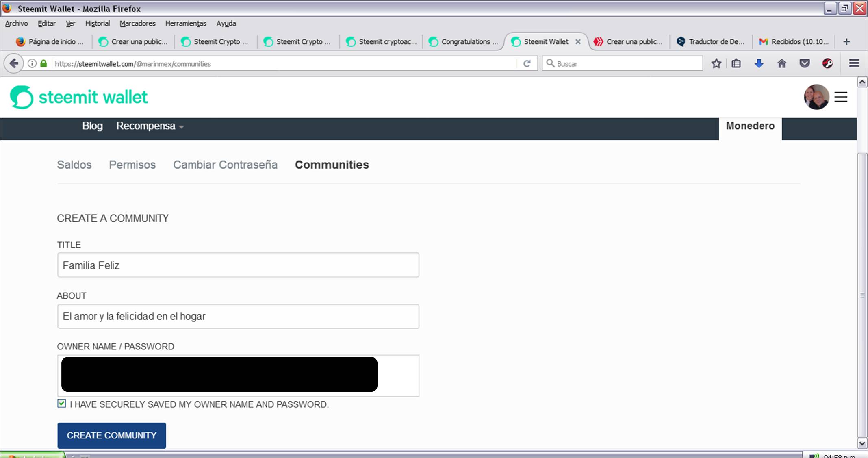Switch to the Traductor de De... tab

point(711,41)
